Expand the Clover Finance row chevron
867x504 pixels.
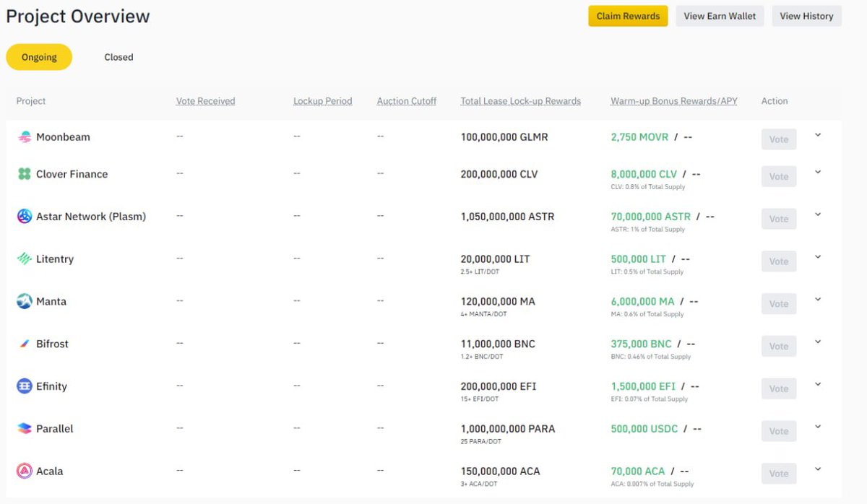(818, 172)
